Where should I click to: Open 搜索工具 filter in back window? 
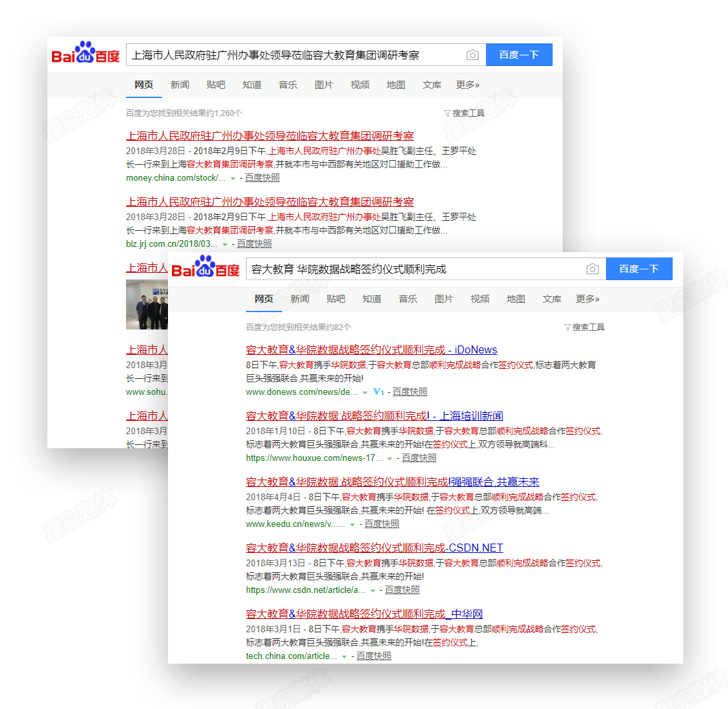coord(464,113)
